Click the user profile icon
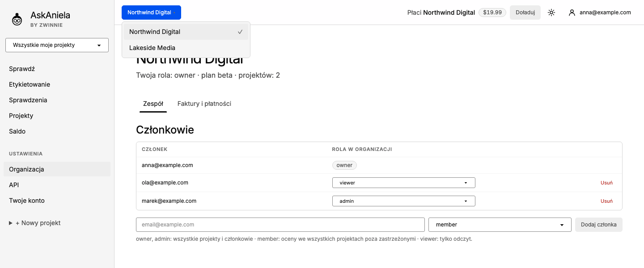 pos(572,13)
